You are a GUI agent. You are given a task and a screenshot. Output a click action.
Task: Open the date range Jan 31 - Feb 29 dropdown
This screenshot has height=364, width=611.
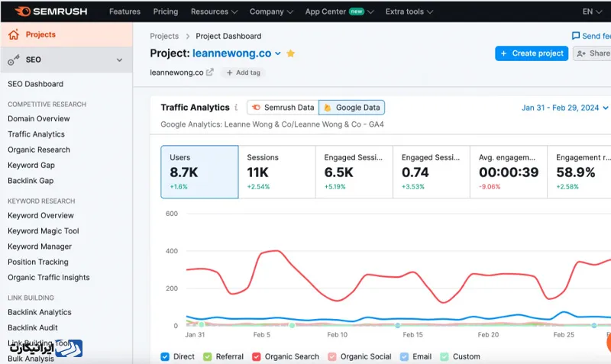[x=564, y=108]
